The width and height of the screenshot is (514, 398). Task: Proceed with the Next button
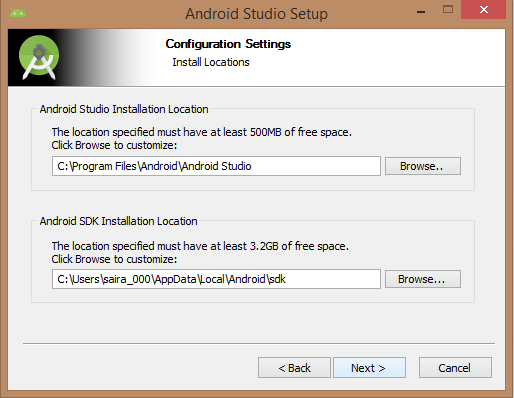(x=369, y=368)
